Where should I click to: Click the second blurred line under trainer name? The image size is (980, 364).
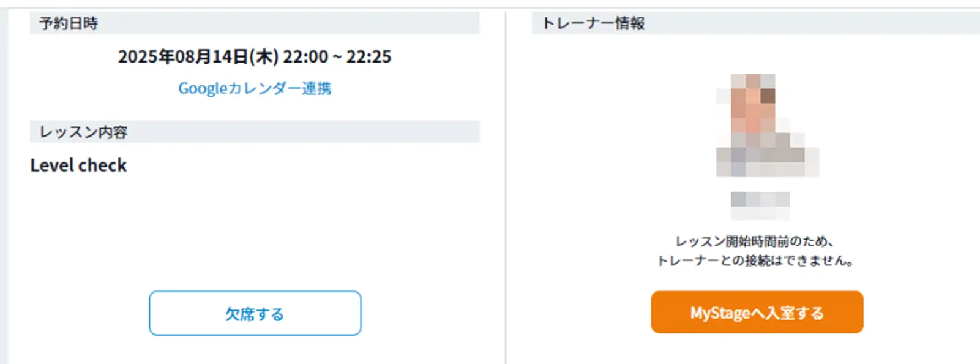[x=760, y=214]
